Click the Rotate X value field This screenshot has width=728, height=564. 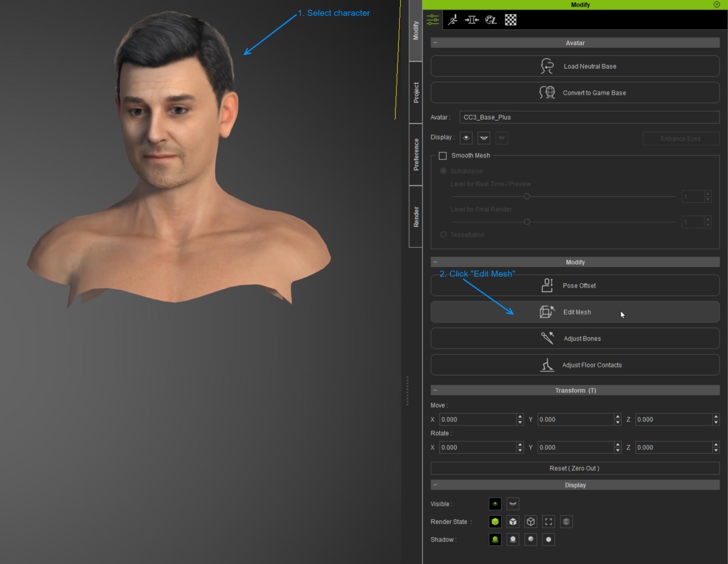point(478,448)
